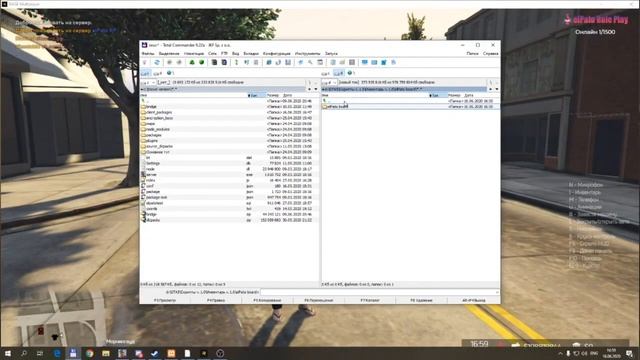Click the refresh arrows toolbar icon

[157, 62]
